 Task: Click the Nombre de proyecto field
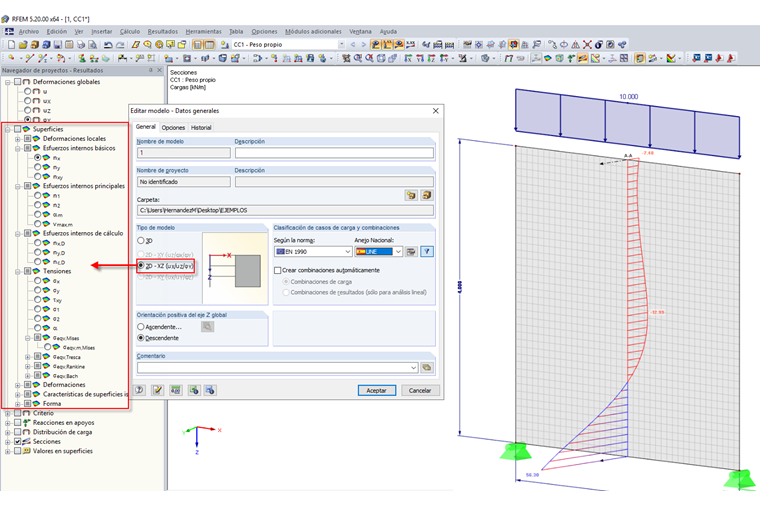[184, 182]
